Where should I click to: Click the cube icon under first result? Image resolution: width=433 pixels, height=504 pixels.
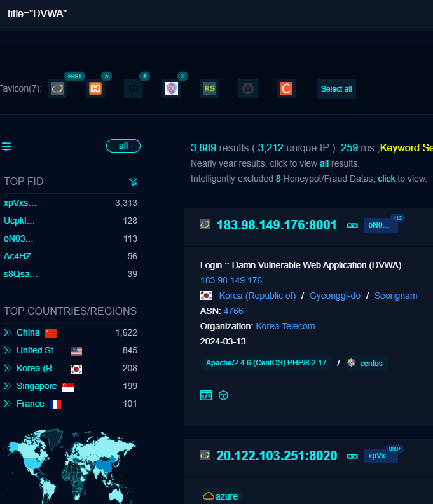click(223, 395)
